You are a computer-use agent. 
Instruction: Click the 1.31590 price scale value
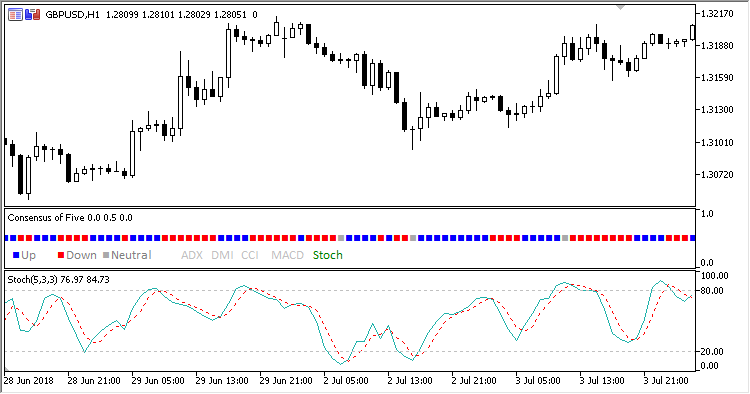717,77
